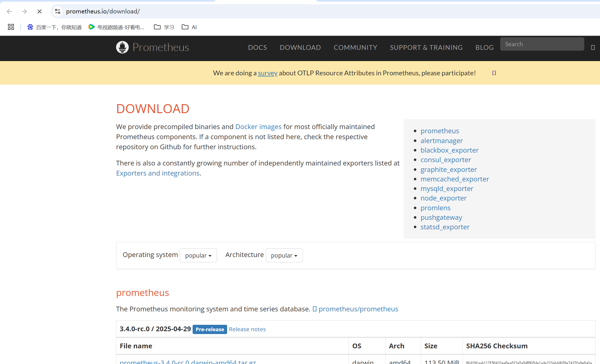Expand the Architecture popular dropdown
This screenshot has width=600, height=364.
pos(284,255)
